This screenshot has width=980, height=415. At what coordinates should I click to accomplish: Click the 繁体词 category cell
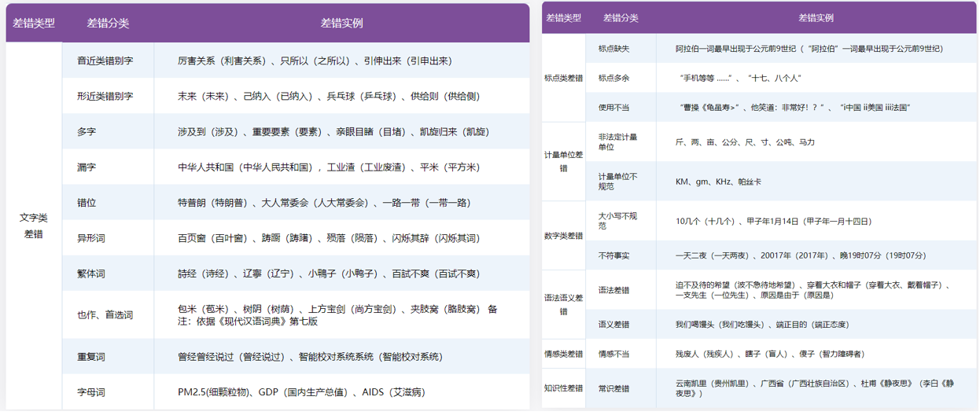click(x=91, y=274)
